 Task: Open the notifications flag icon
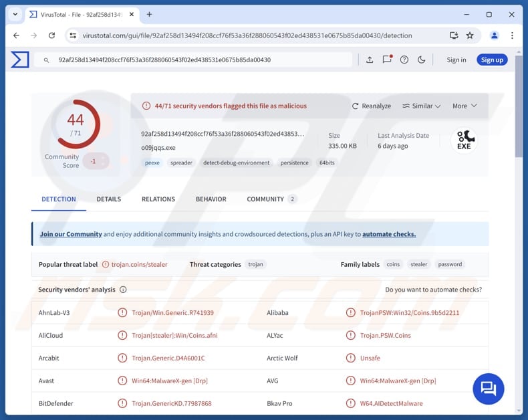pos(387,60)
